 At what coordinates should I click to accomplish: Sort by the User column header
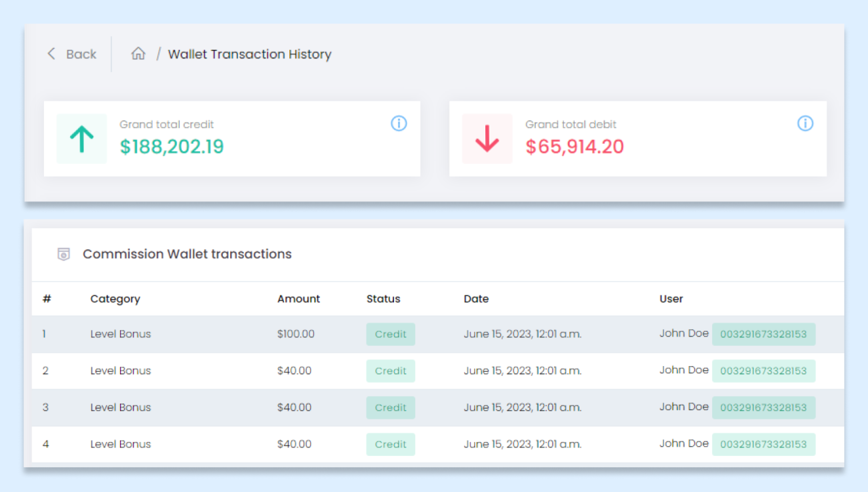pyautogui.click(x=671, y=299)
